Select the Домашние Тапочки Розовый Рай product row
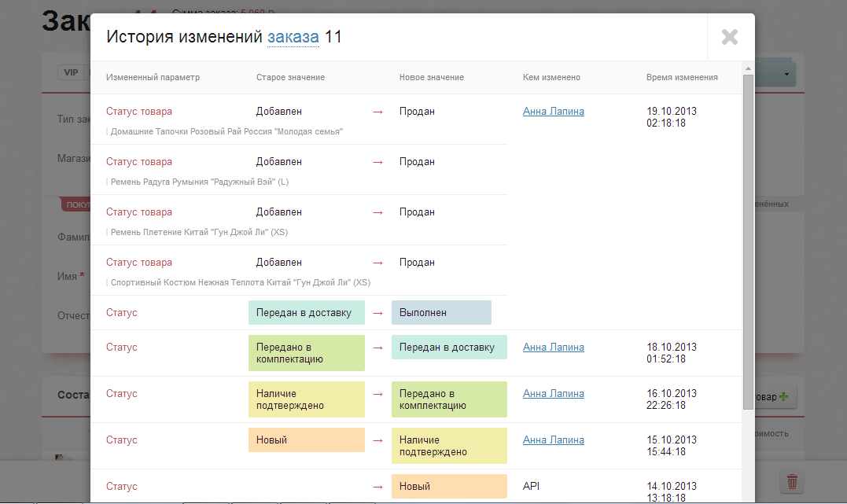Image resolution: width=847 pixels, height=504 pixels. click(x=226, y=132)
